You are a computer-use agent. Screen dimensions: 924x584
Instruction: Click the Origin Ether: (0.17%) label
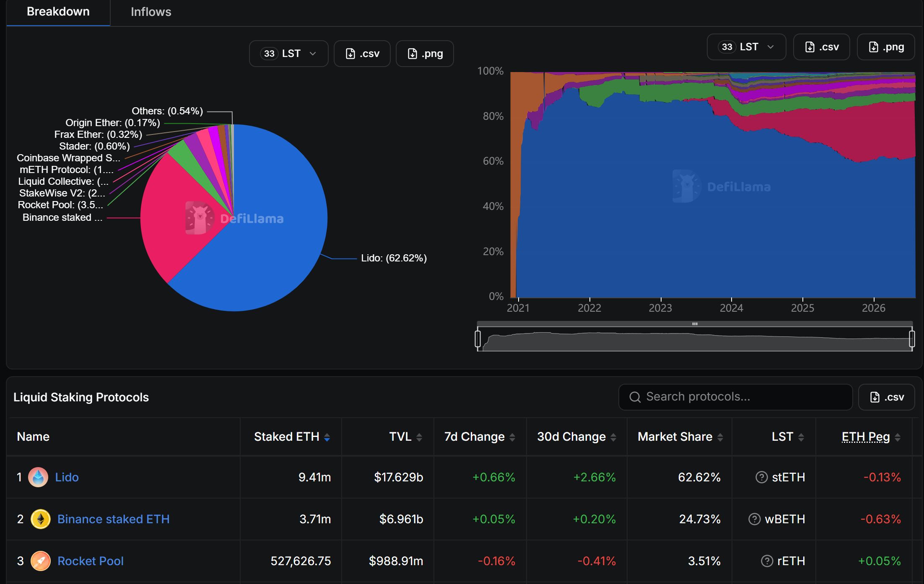tap(113, 123)
